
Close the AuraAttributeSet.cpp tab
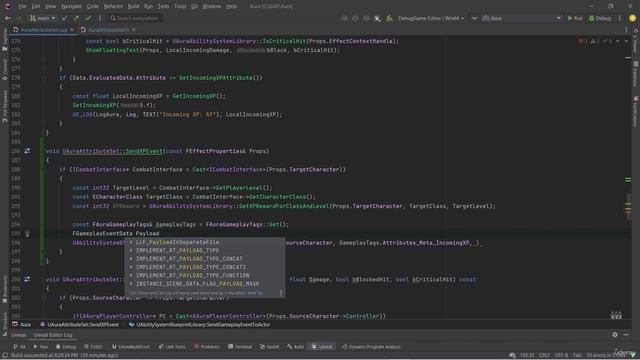pyautogui.click(x=72, y=30)
